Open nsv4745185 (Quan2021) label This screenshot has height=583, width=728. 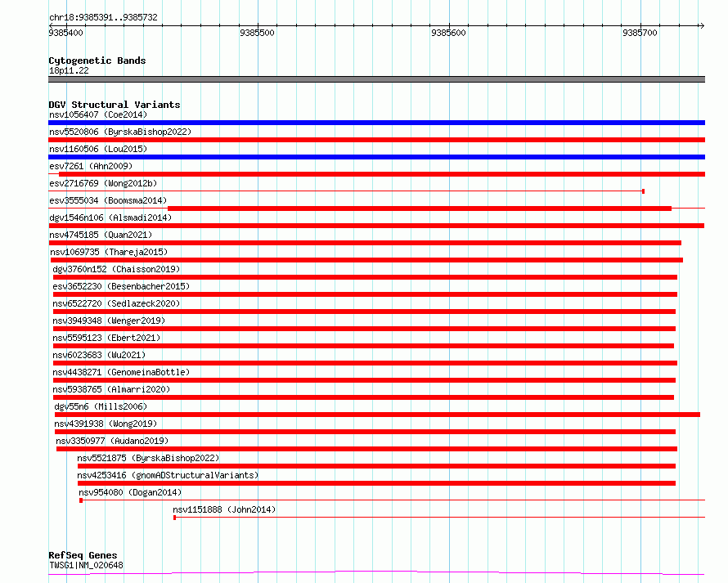(101, 235)
